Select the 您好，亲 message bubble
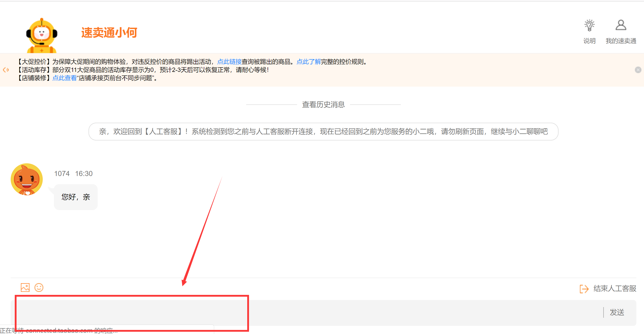644x334 pixels. (x=76, y=197)
